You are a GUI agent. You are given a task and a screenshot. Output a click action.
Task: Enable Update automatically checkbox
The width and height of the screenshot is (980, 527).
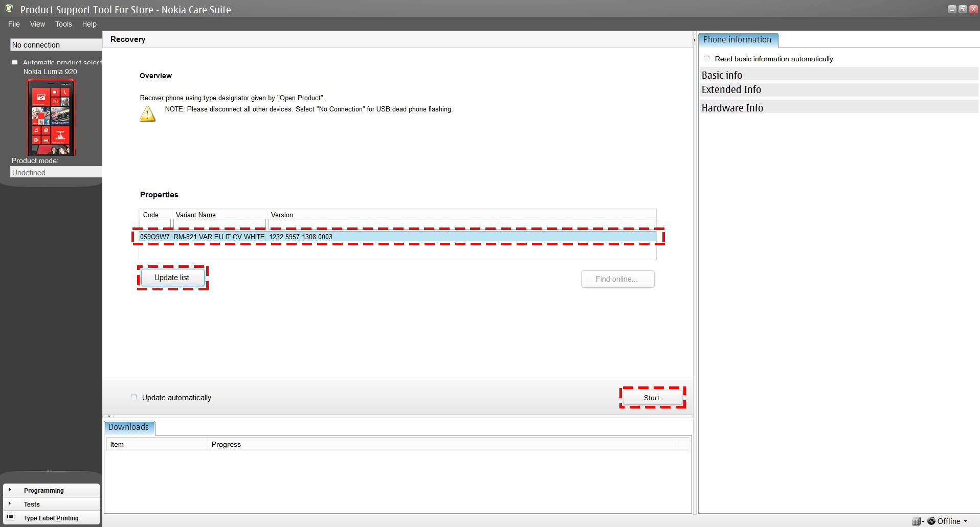[134, 397]
